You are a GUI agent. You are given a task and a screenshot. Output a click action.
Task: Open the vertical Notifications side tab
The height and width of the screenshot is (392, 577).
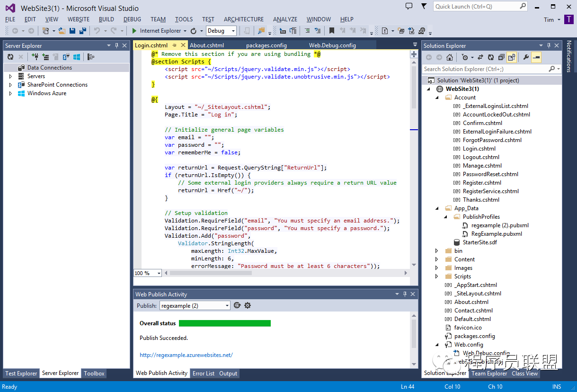click(x=569, y=56)
